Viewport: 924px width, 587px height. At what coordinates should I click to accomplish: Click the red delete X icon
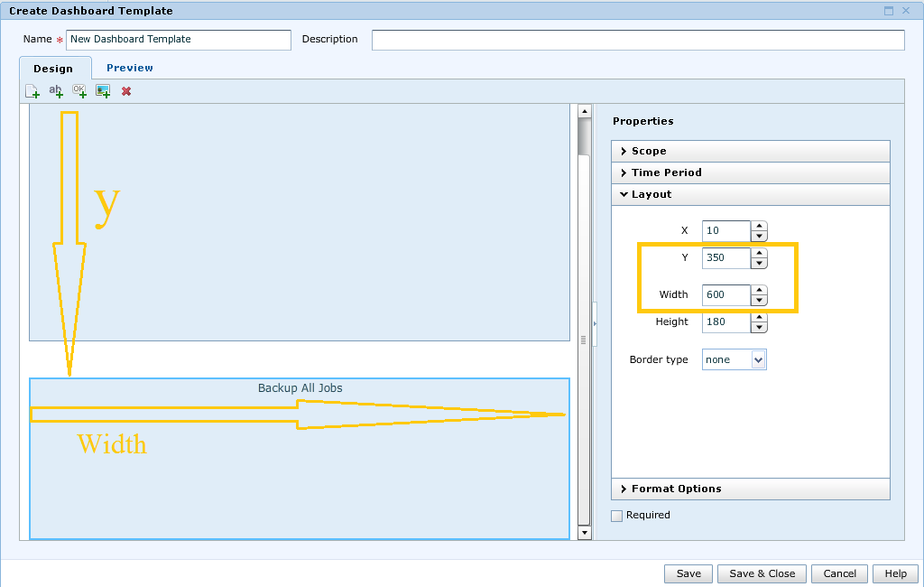(126, 91)
